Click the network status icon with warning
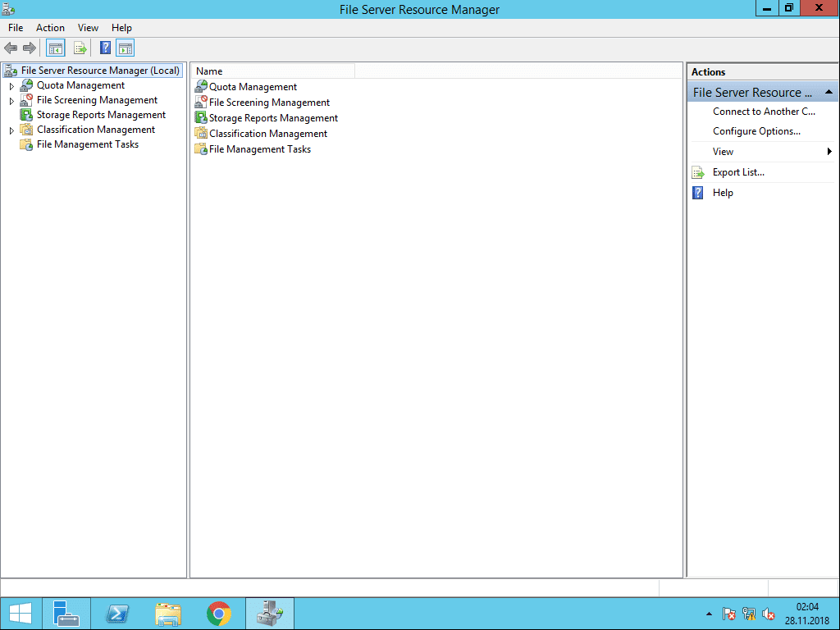Viewport: 840px width, 630px height. point(748,614)
